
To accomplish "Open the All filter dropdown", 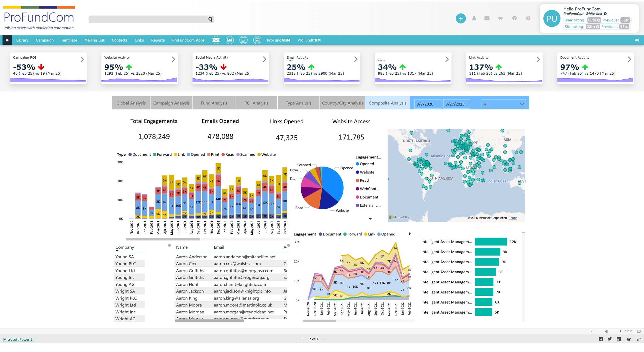I will [504, 104].
